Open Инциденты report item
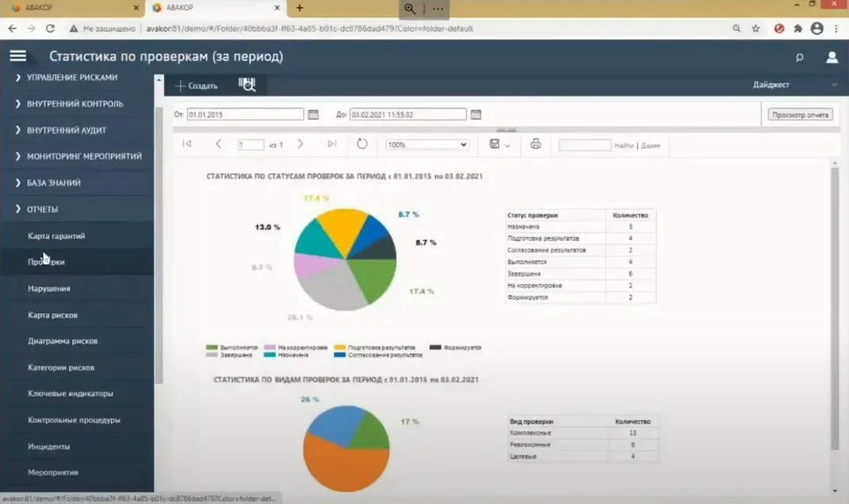849x504 pixels. (x=49, y=447)
